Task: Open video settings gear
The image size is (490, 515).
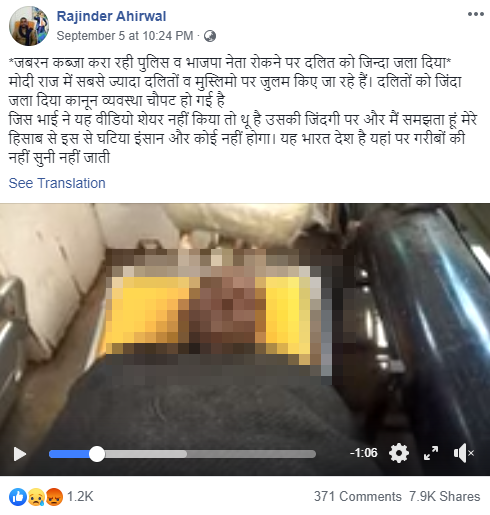Action: coord(399,453)
